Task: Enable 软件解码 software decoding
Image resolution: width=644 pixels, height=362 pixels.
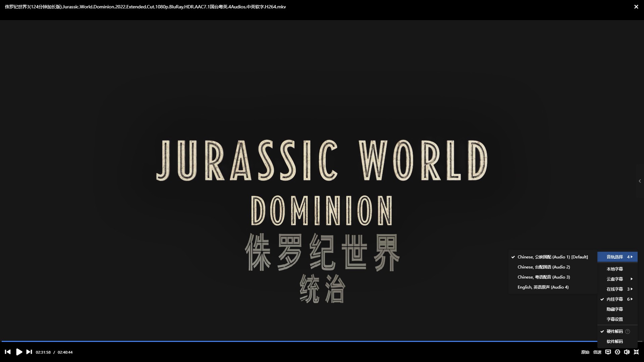Action: click(614, 342)
